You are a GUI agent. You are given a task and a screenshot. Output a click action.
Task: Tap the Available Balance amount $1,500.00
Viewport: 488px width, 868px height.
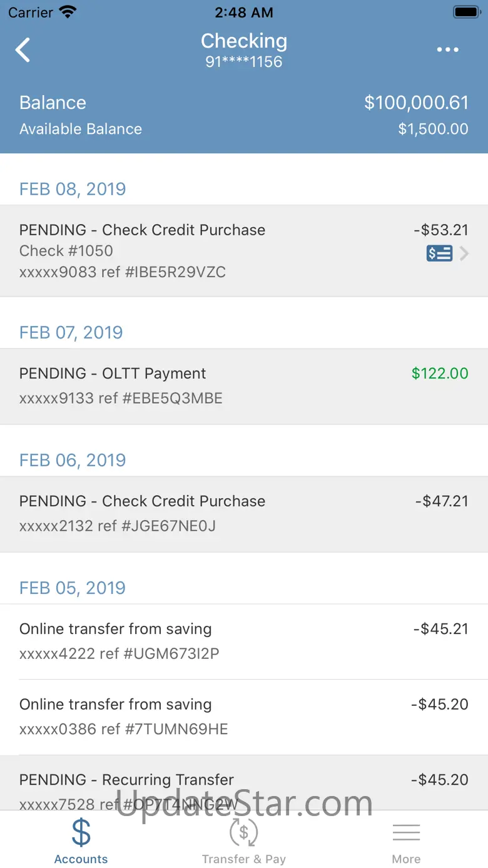click(x=433, y=129)
